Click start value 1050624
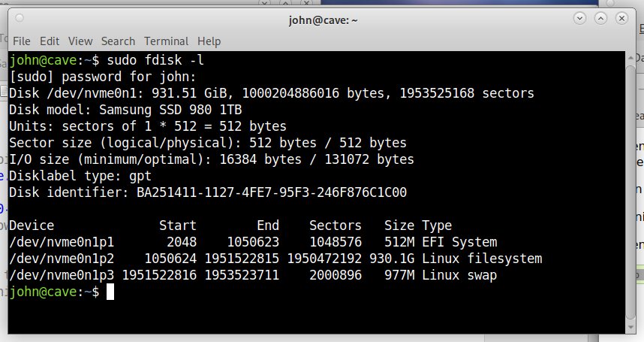This screenshot has height=342, width=644. 170,259
